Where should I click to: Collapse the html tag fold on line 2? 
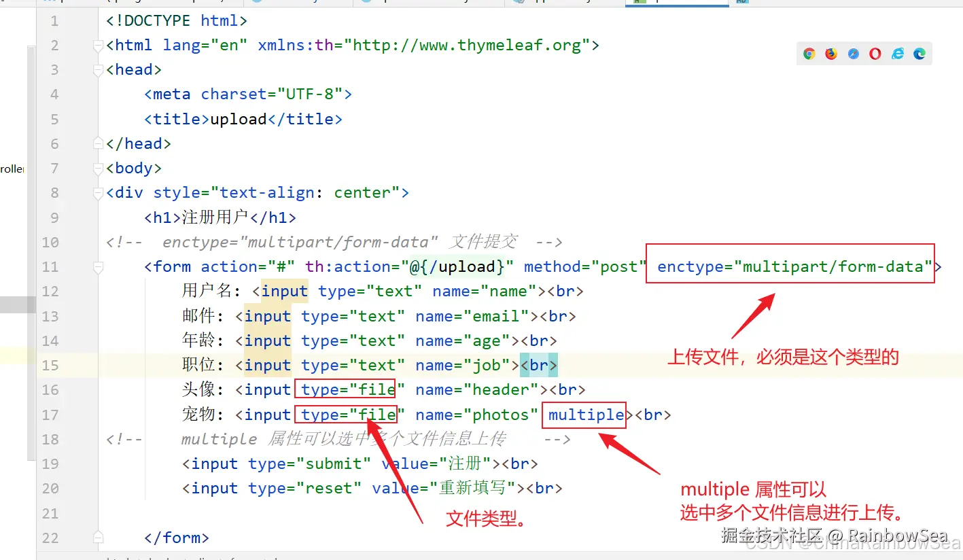click(x=98, y=46)
